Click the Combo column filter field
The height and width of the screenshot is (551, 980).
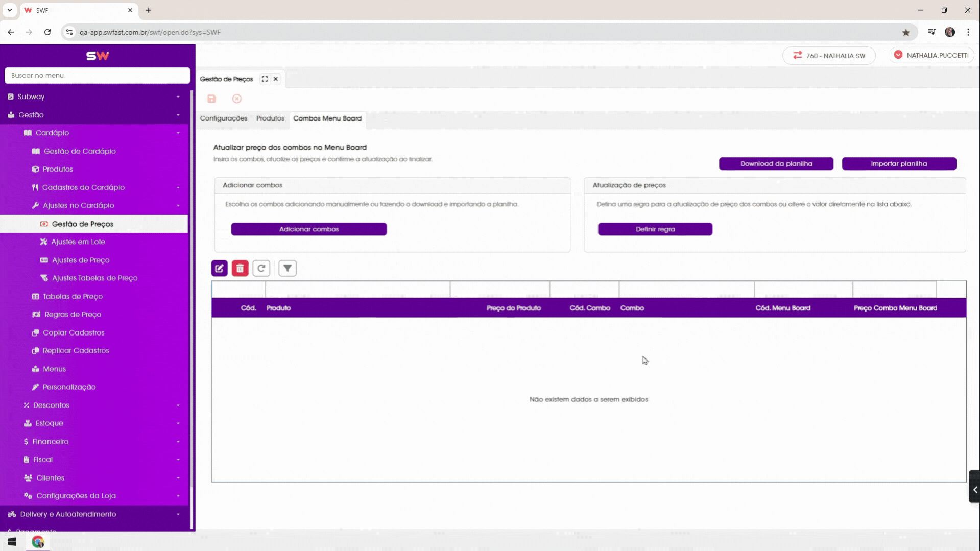click(686, 290)
